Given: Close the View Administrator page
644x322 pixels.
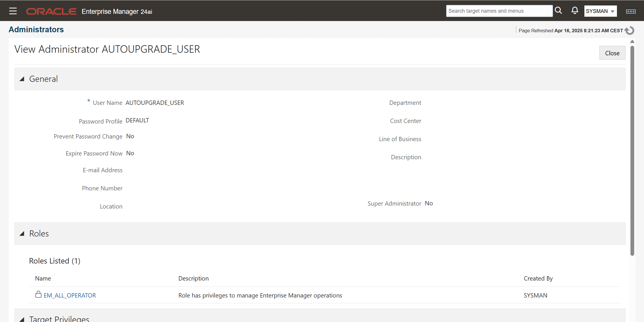Looking at the screenshot, I should (x=612, y=53).
